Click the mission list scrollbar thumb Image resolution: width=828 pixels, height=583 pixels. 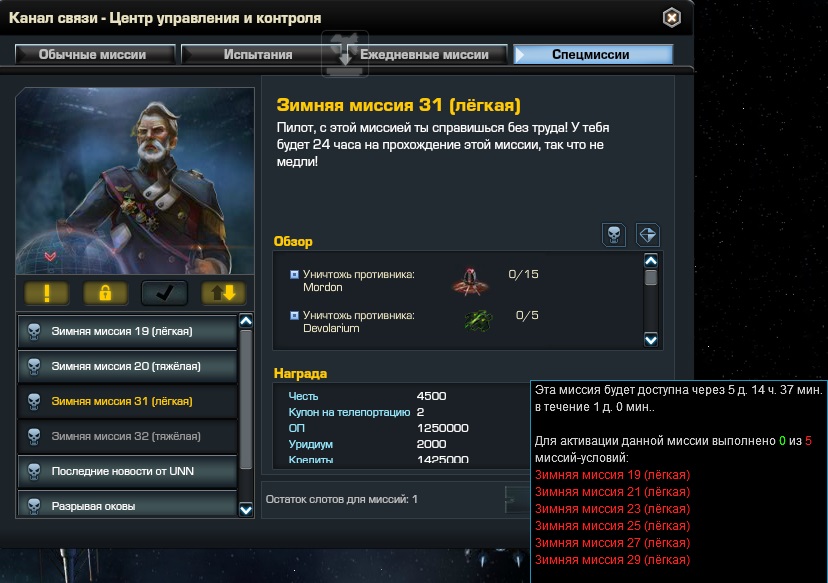click(x=246, y=399)
